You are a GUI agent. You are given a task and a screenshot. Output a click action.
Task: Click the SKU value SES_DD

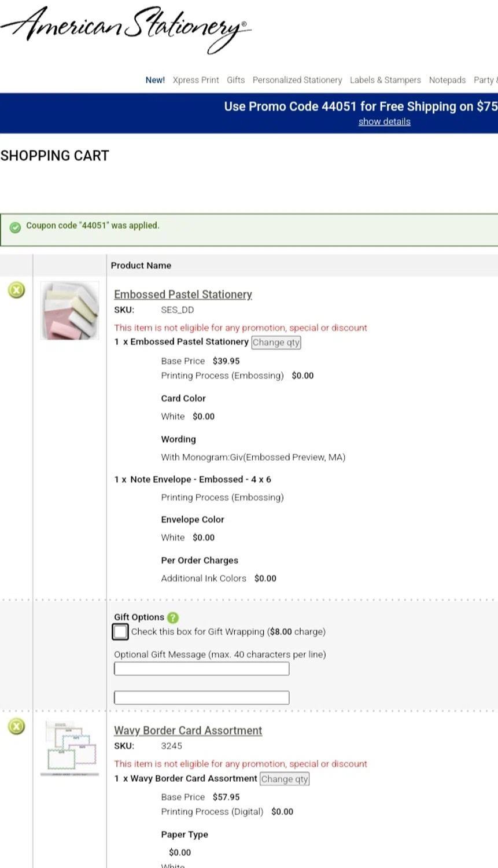click(x=178, y=310)
